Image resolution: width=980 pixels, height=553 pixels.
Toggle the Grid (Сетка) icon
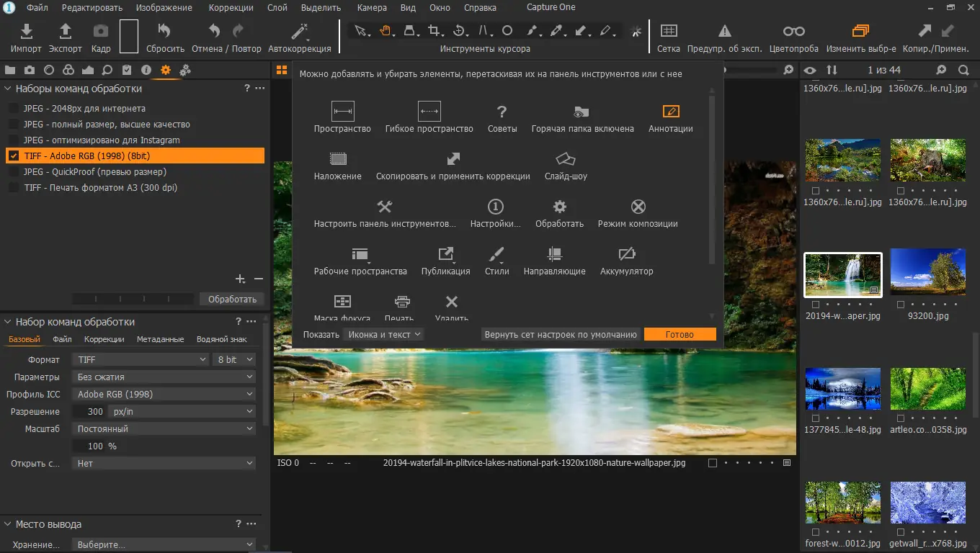668,32
